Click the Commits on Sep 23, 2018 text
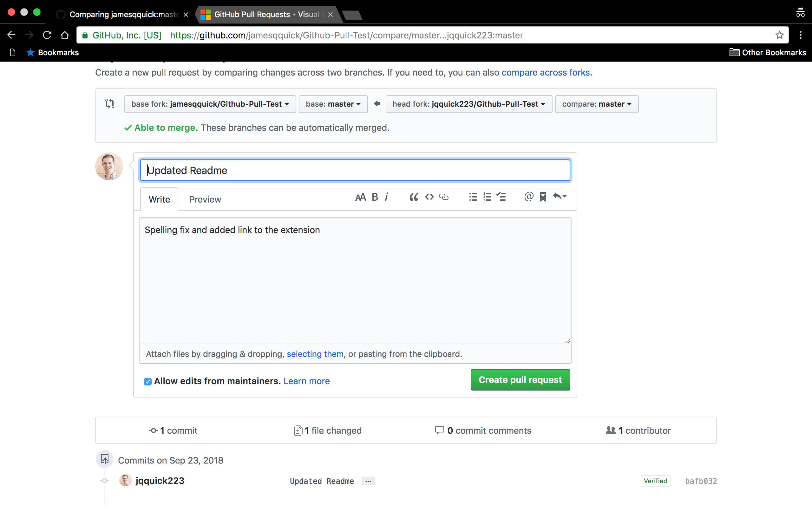 point(170,460)
